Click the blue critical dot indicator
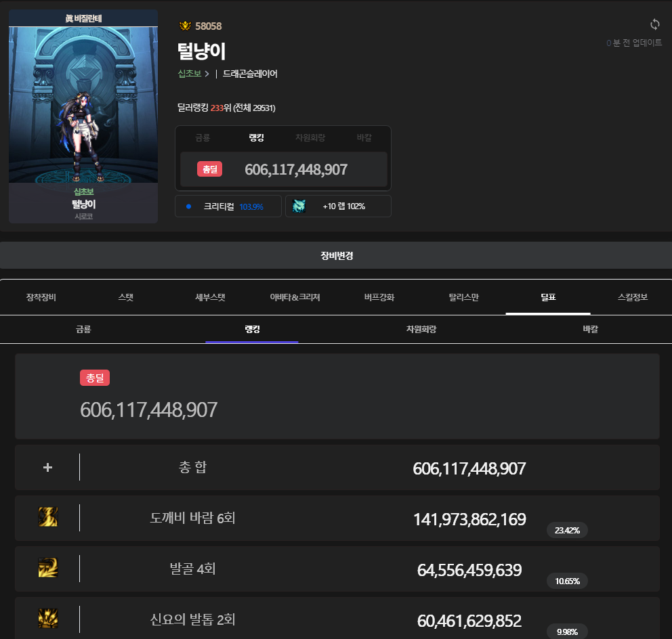 point(188,206)
